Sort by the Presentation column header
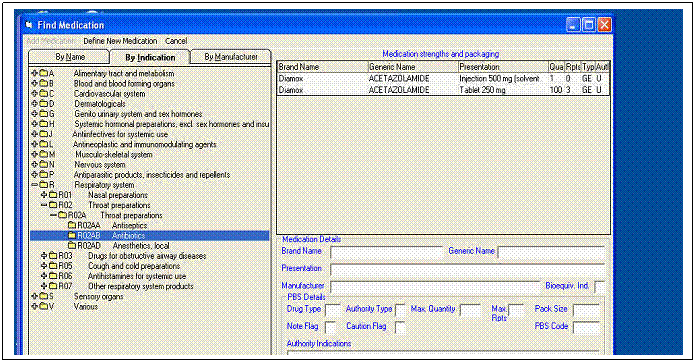Viewport: 696px width, 363px height. pos(503,67)
